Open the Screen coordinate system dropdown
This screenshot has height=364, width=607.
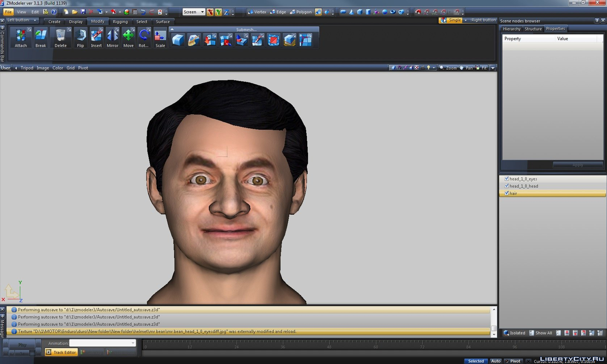click(193, 12)
